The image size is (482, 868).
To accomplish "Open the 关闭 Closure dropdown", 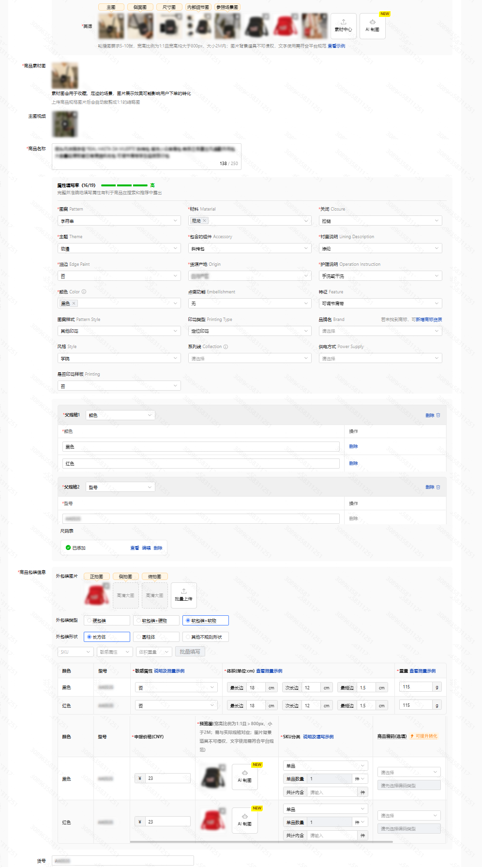I will pyautogui.click(x=380, y=221).
